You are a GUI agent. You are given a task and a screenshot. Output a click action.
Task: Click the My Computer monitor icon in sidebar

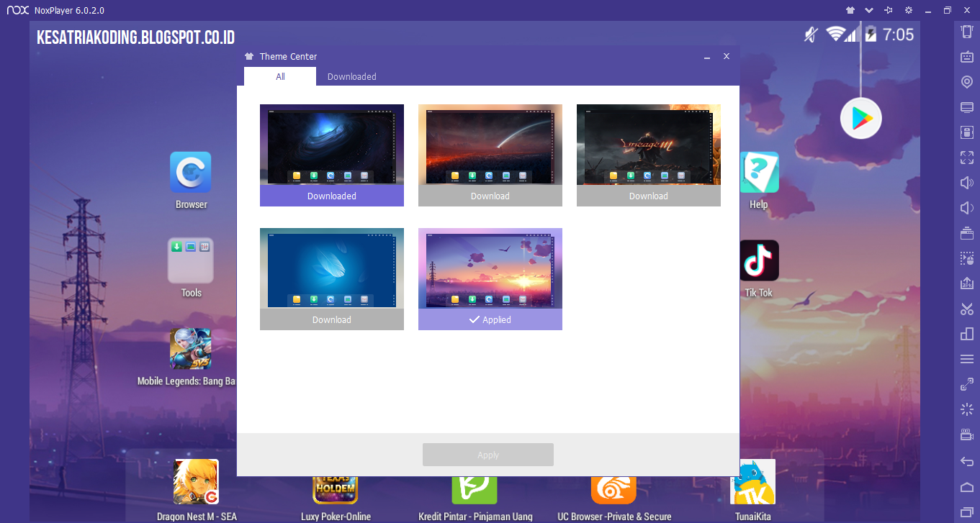coord(967,107)
